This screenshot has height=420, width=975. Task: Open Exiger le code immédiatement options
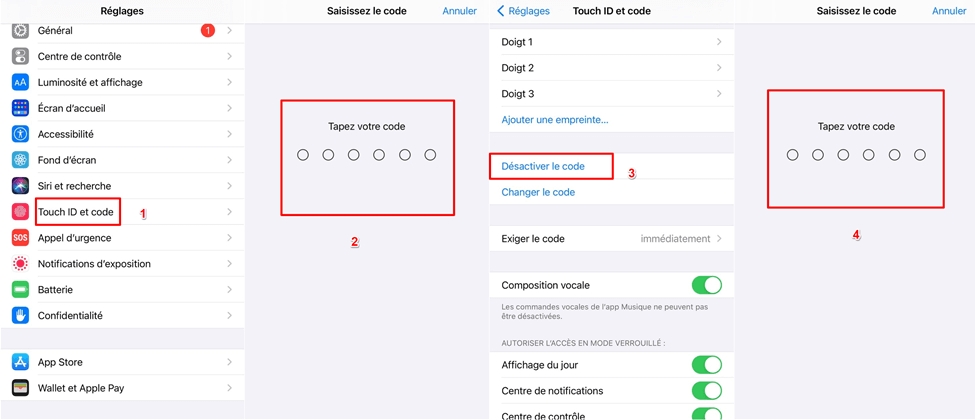(611, 239)
